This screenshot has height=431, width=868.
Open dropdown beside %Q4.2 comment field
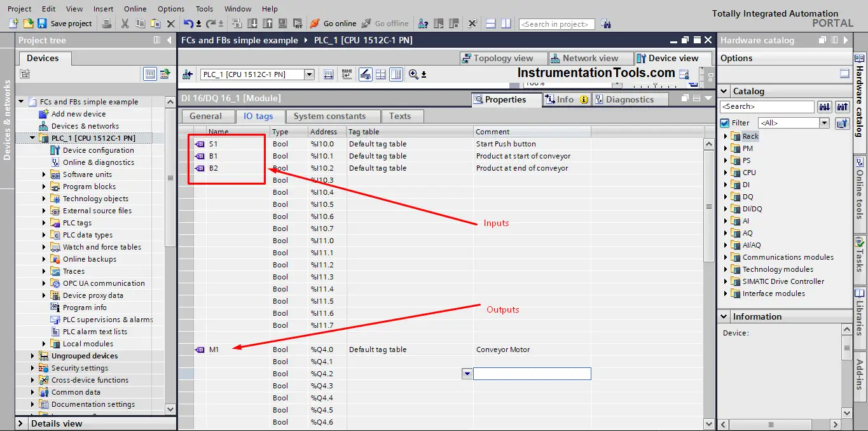tap(467, 374)
